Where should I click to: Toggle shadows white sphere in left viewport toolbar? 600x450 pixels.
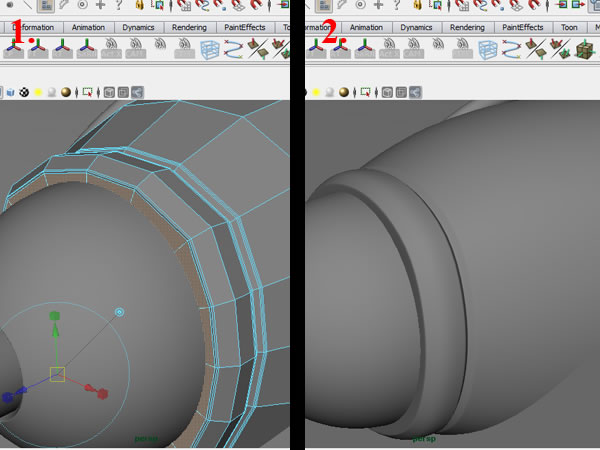click(x=52, y=92)
